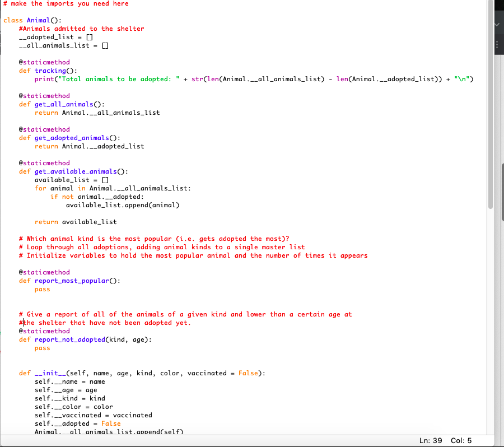504x447 pixels.
Task: Click the empty scrollbar track below the thumb
Action: point(491,322)
